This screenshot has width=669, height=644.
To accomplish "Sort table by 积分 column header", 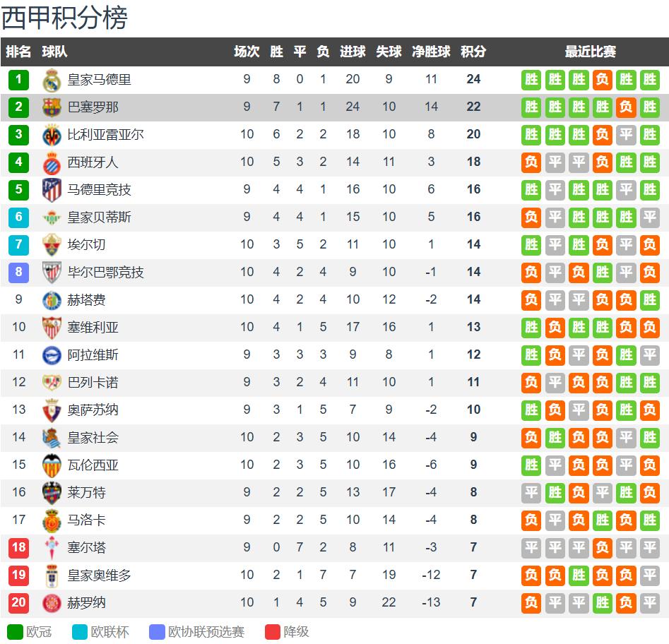I will (x=473, y=52).
